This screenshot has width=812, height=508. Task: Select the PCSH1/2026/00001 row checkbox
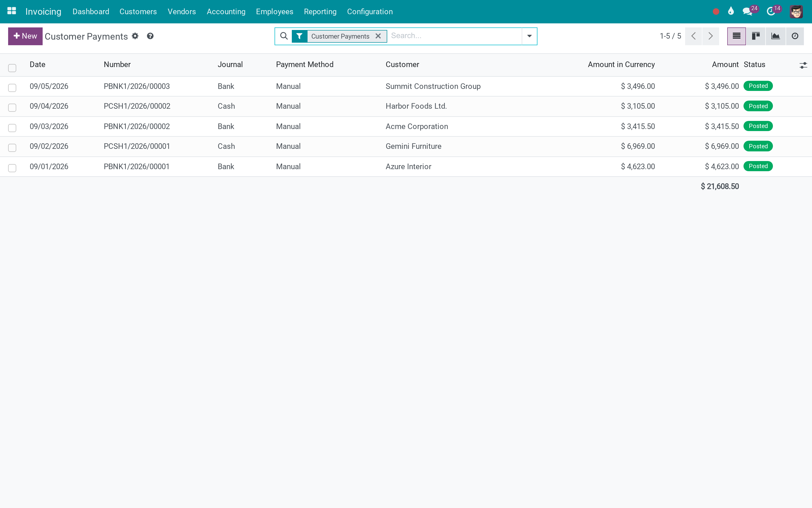tap(12, 148)
